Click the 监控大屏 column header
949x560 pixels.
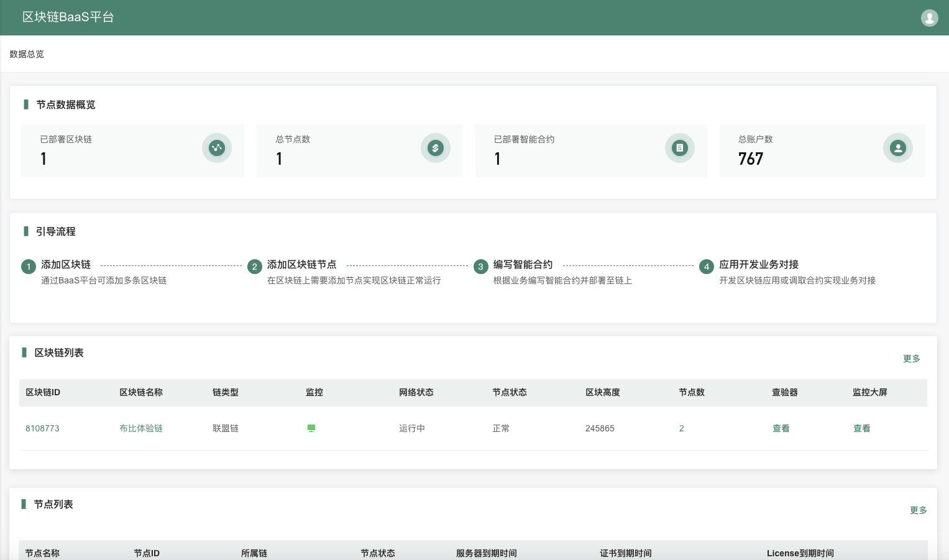click(870, 392)
